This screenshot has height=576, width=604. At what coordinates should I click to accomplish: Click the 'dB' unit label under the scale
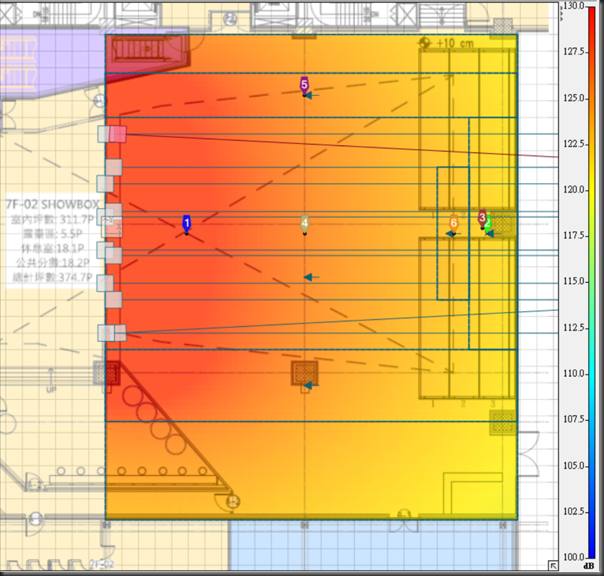(x=589, y=566)
